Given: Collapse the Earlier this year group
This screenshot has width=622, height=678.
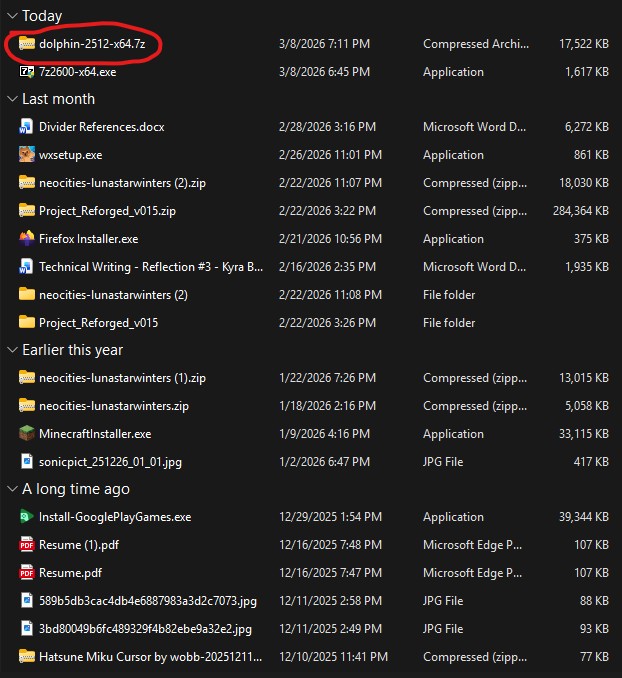Looking at the screenshot, I should click(12, 350).
